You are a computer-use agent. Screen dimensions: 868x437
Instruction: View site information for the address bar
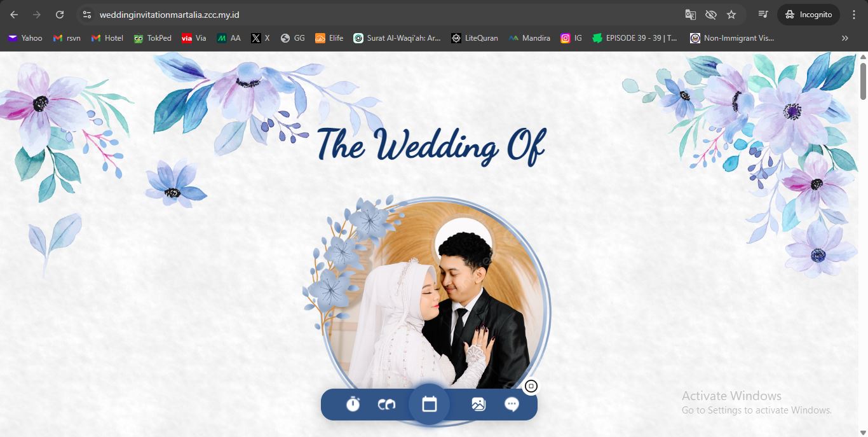coord(88,15)
